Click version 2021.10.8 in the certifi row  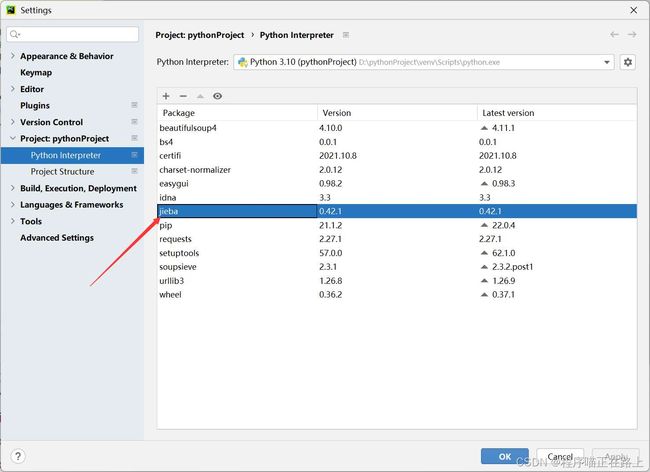click(338, 156)
